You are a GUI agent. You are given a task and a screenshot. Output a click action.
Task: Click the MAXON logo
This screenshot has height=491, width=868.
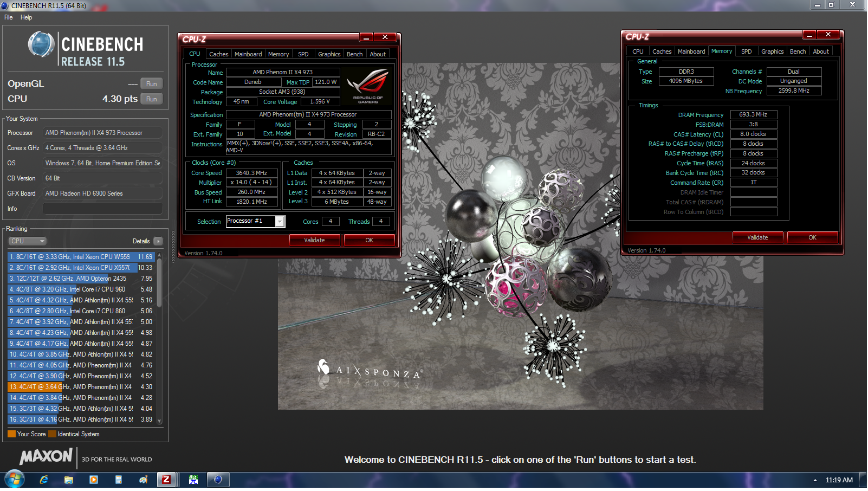[46, 456]
